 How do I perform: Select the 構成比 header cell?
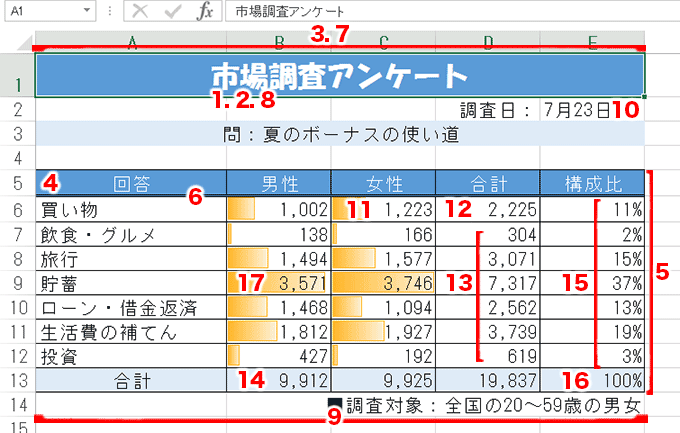[x=592, y=183]
